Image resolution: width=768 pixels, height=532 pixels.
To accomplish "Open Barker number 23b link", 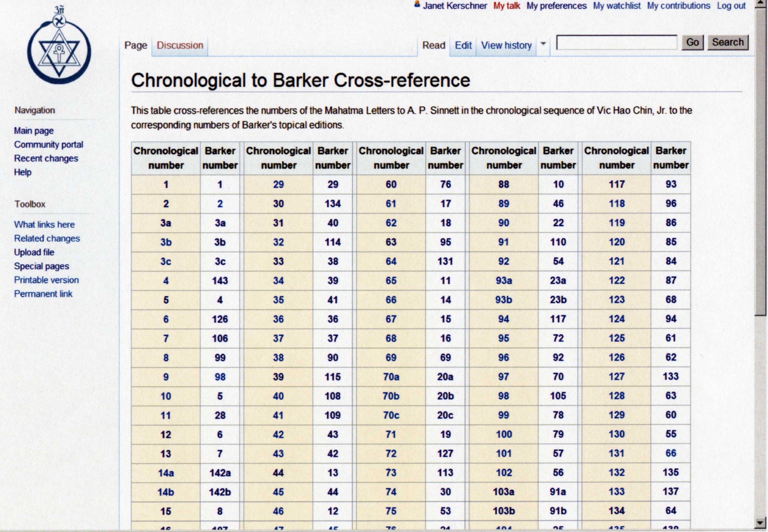I will click(x=558, y=300).
